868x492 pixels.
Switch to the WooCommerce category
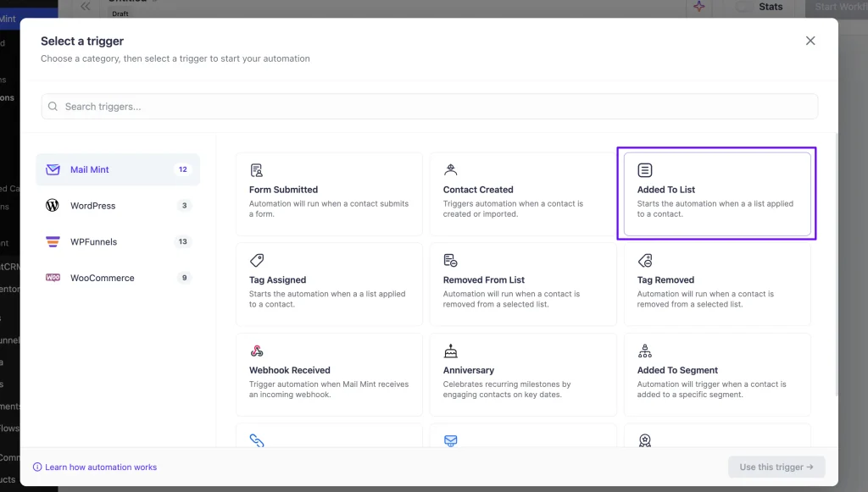(x=118, y=278)
